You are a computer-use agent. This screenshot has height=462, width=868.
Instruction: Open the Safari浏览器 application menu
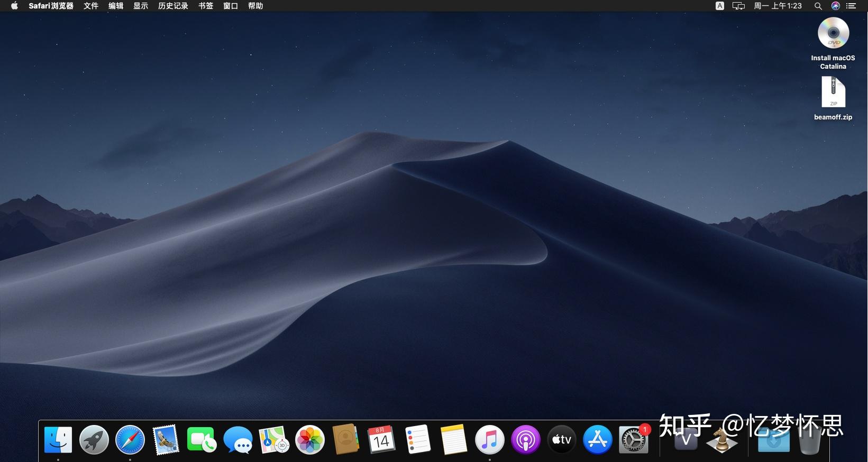pyautogui.click(x=51, y=6)
